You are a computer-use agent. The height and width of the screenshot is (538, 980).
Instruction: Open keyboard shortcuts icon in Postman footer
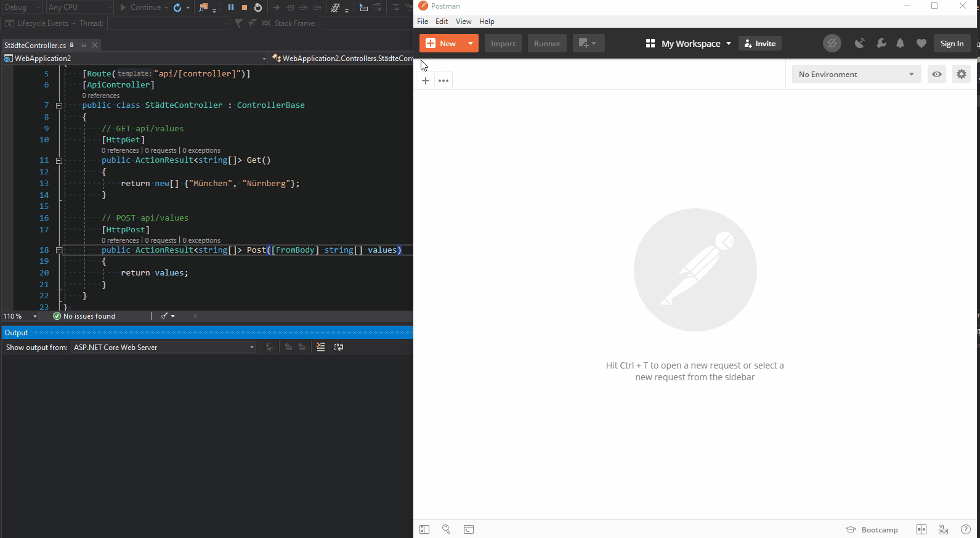click(x=943, y=529)
